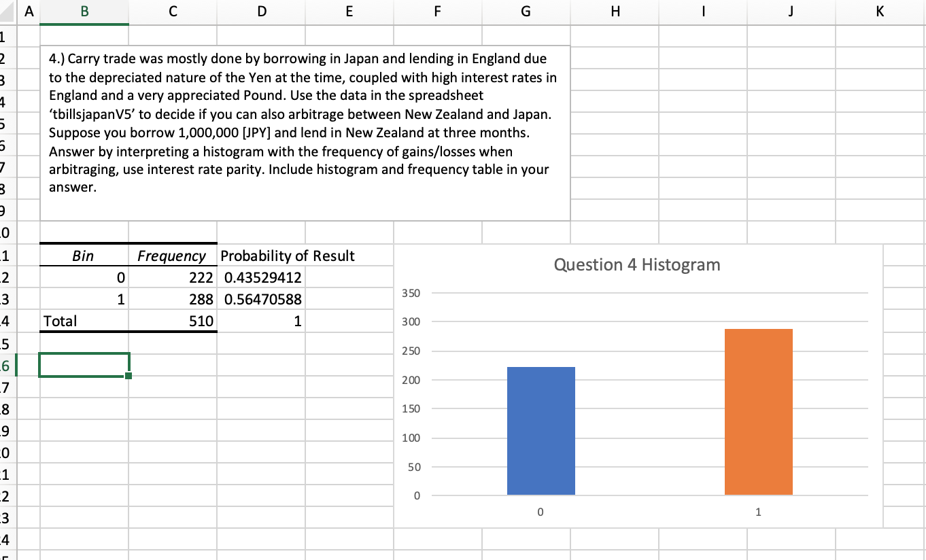This screenshot has height=560, width=926.
Task: Select the Bin cell containing 1 above Total
Action: tap(84, 300)
